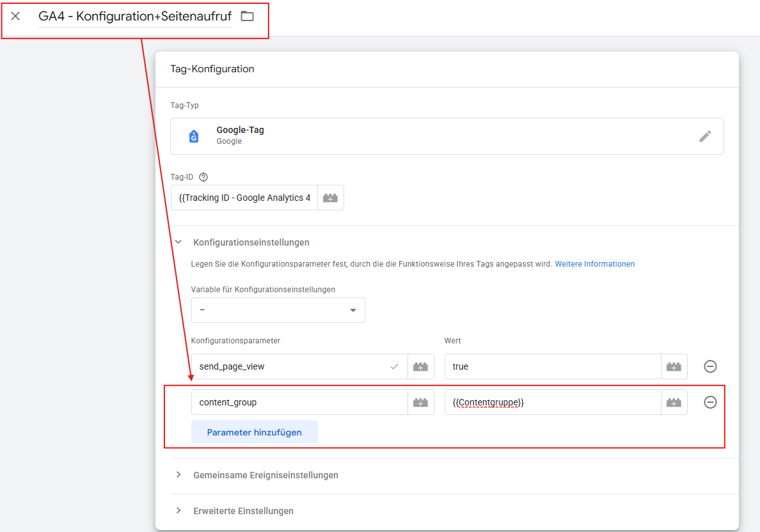Open variable picker for content_group parameter name
The height and width of the screenshot is (532, 760).
coord(420,402)
